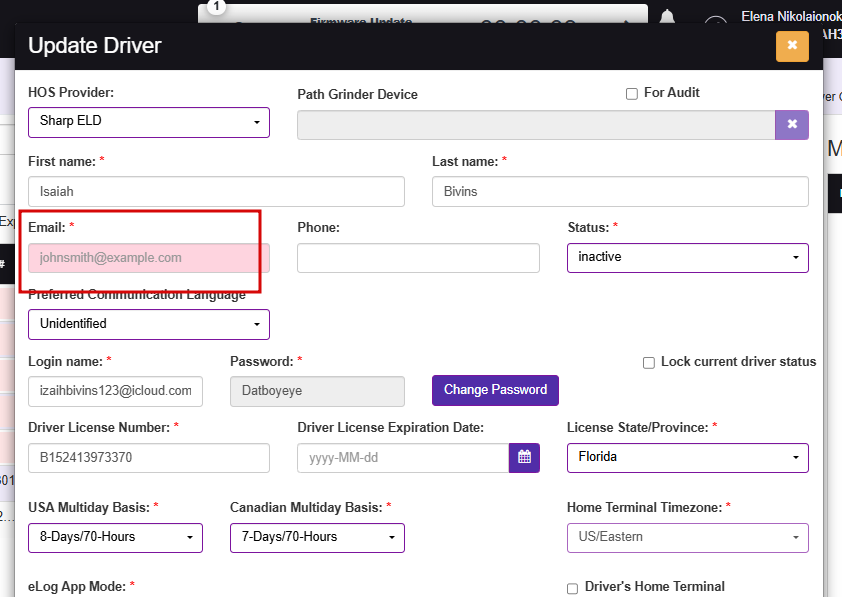Open the license expiration calendar picker
This screenshot has height=597, width=842.
tap(524, 457)
